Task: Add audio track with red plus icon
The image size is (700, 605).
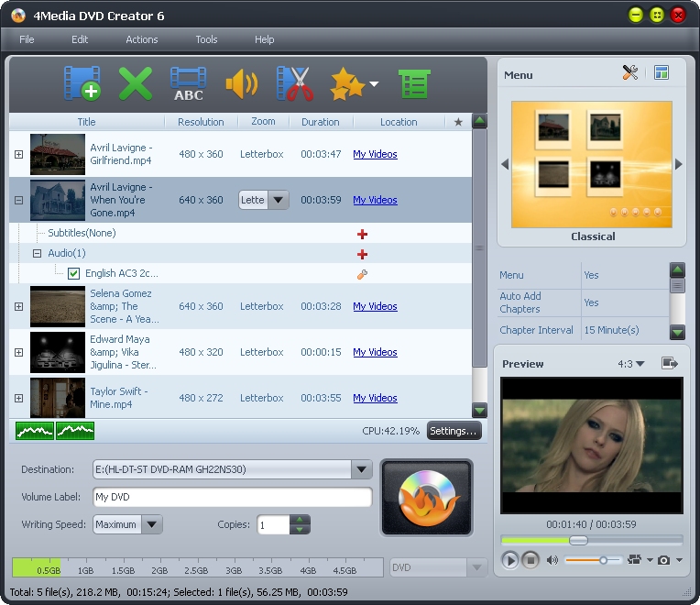Action: click(x=362, y=255)
